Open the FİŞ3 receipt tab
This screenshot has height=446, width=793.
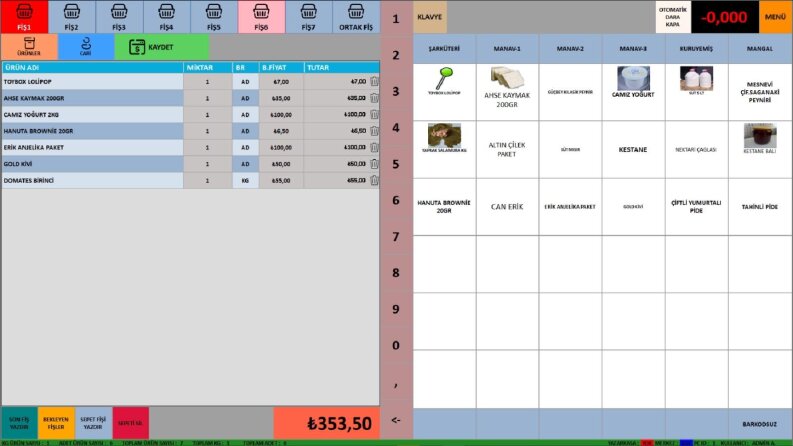pyautogui.click(x=119, y=17)
